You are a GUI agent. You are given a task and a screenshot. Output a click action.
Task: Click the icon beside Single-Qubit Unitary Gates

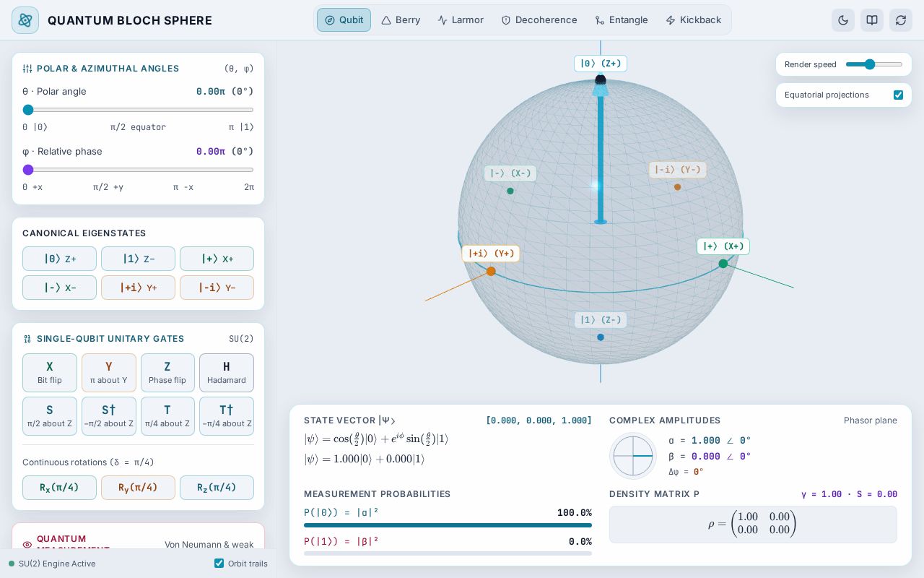tap(27, 339)
